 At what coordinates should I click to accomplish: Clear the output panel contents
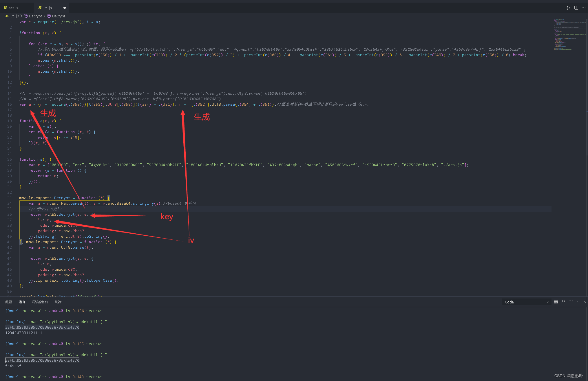556,302
